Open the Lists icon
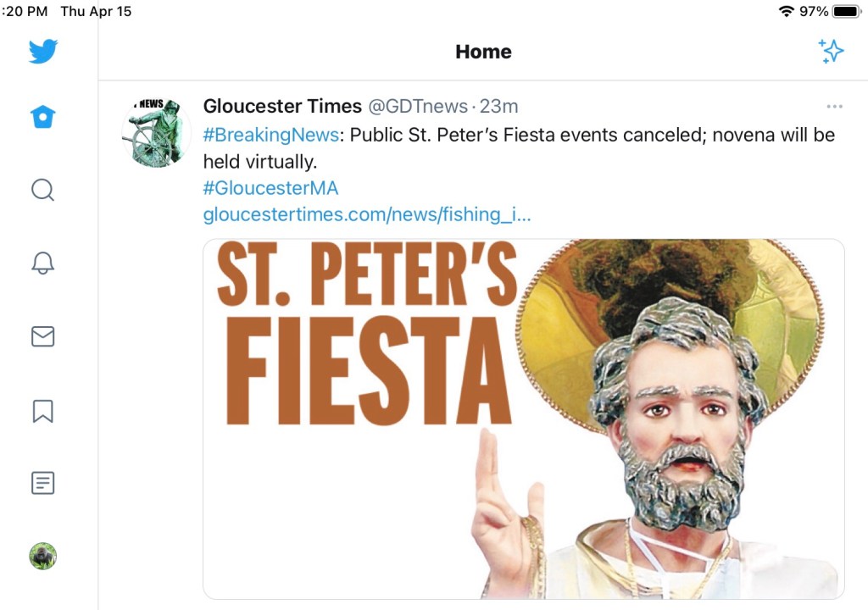The image size is (868, 610). [x=43, y=483]
